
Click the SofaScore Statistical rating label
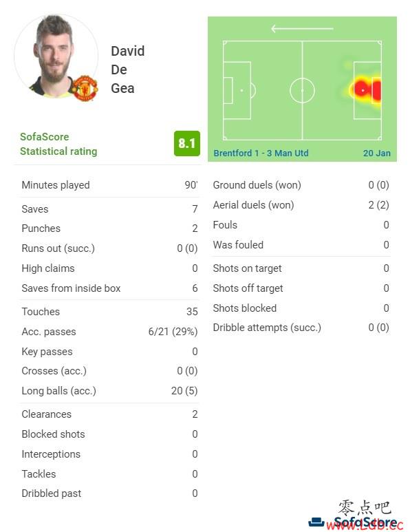coord(58,144)
